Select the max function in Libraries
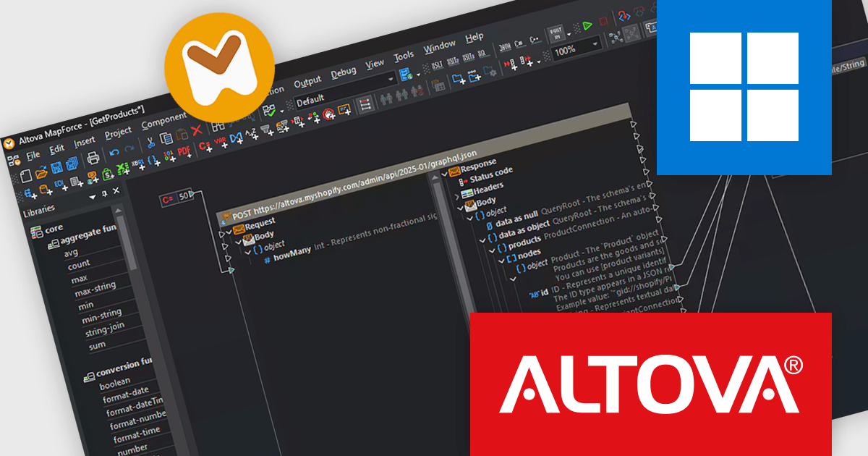Viewport: 868px width, 456px height. [79, 278]
